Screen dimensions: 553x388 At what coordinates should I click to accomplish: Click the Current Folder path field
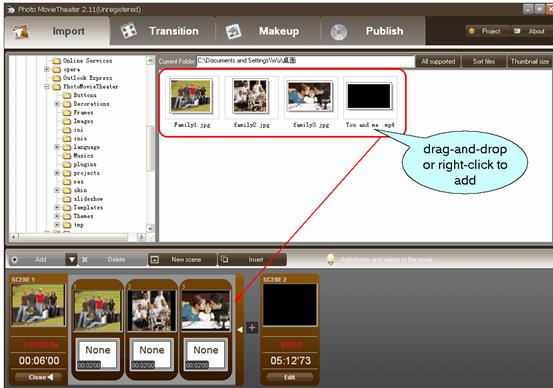(x=305, y=61)
